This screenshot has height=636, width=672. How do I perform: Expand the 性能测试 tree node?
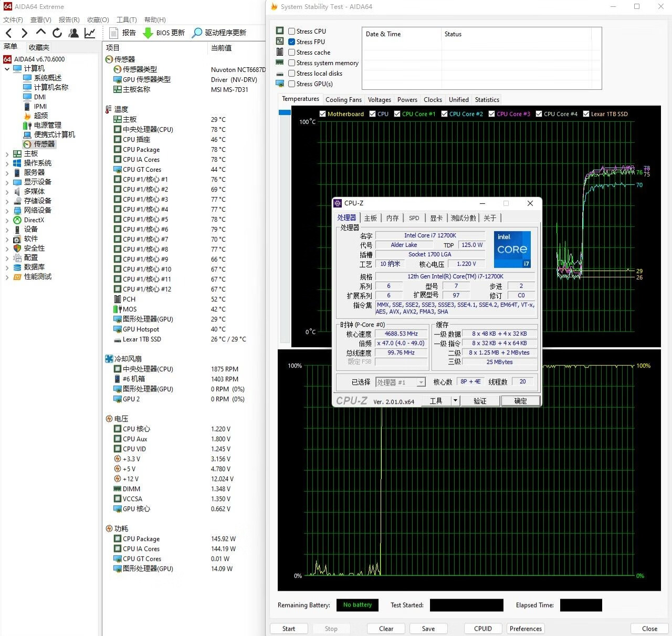[x=7, y=277]
